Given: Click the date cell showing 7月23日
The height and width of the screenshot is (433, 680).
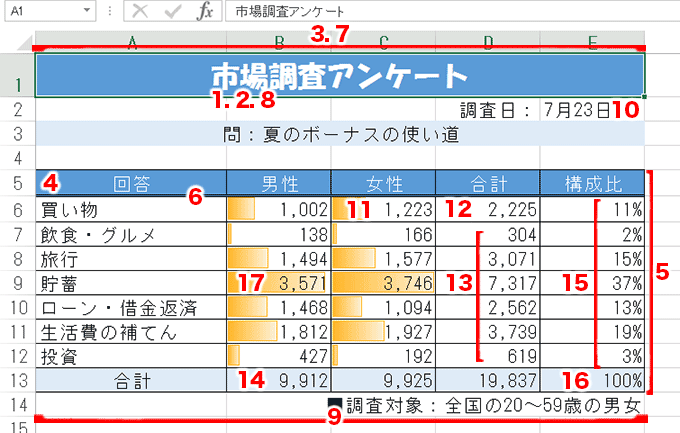Looking at the screenshot, I should 578,109.
